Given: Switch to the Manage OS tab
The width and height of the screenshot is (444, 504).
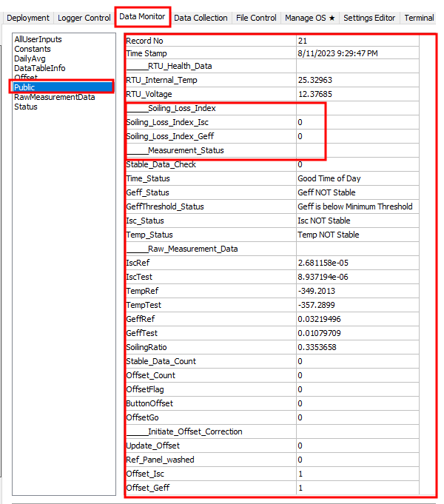Looking at the screenshot, I should pyautogui.click(x=310, y=18).
